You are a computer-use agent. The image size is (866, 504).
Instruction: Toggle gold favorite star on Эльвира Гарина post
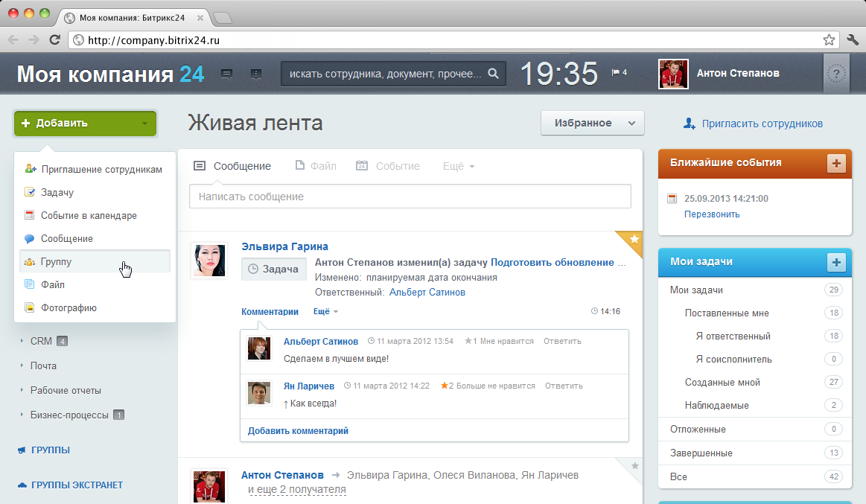point(634,239)
